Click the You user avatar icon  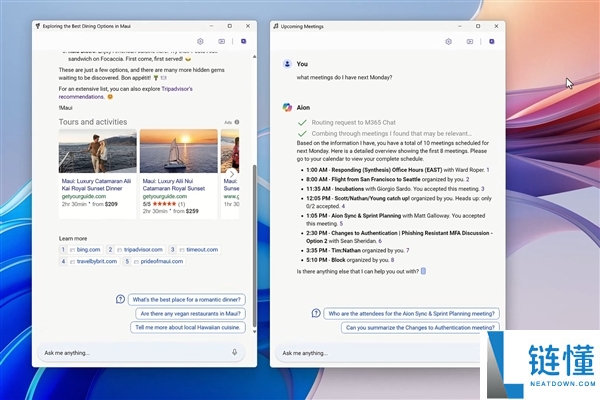287,64
